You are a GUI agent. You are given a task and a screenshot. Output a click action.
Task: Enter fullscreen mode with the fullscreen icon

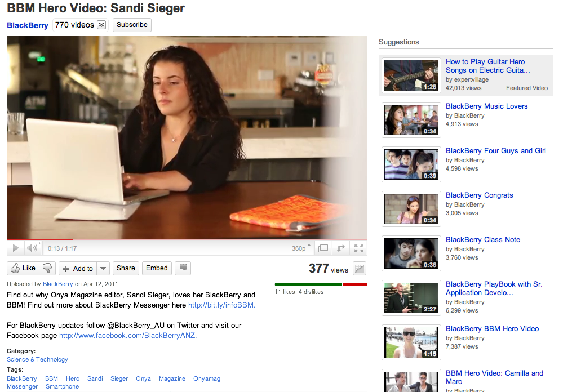358,248
